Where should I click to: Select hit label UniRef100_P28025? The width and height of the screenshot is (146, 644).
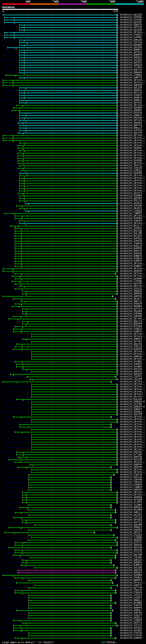(x=131, y=168)
